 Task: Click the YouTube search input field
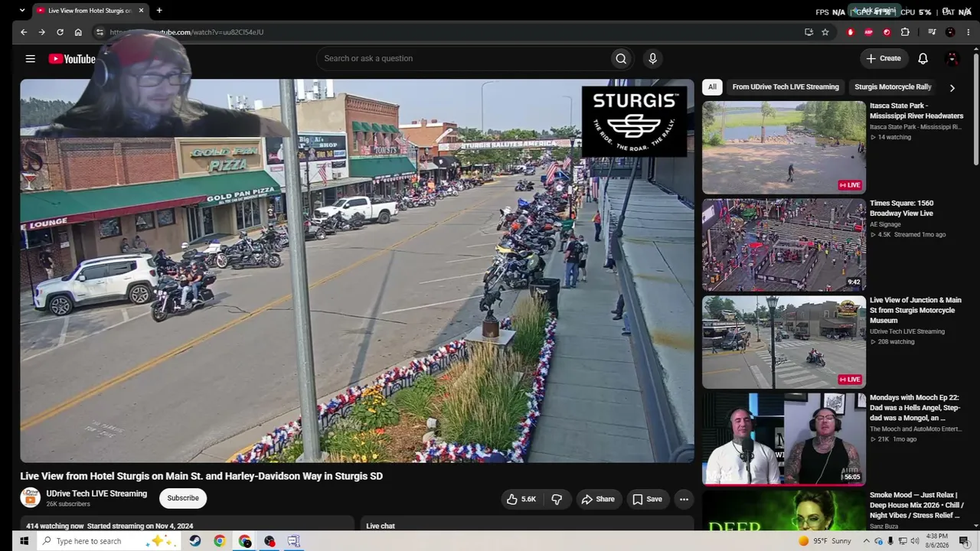click(462, 59)
